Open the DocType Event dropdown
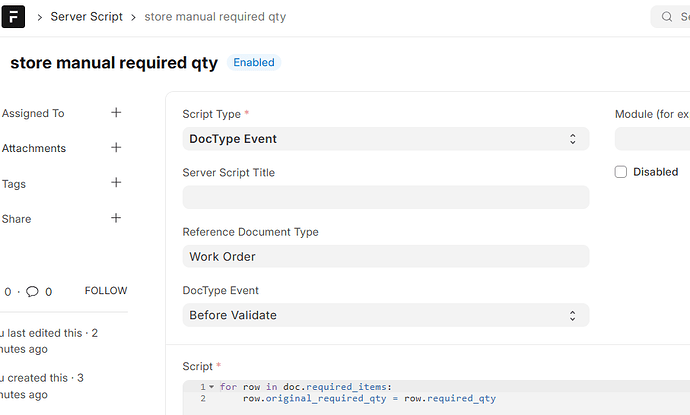Viewport: 690px width, 415px height. [x=385, y=315]
